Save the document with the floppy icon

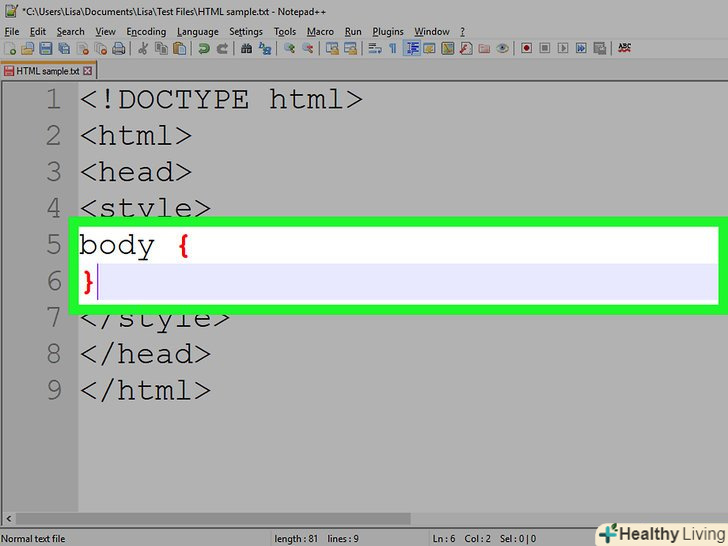coord(46,48)
